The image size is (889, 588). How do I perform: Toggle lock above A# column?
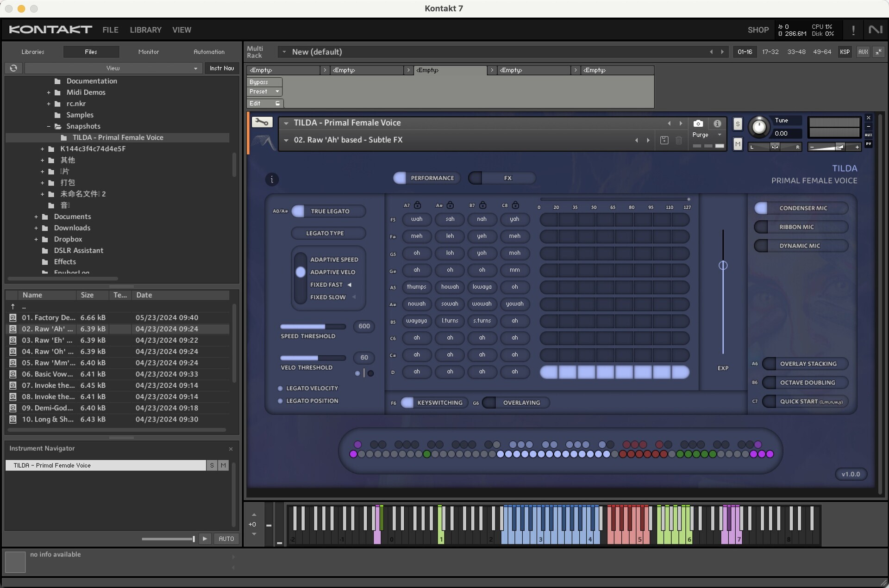[x=450, y=205]
